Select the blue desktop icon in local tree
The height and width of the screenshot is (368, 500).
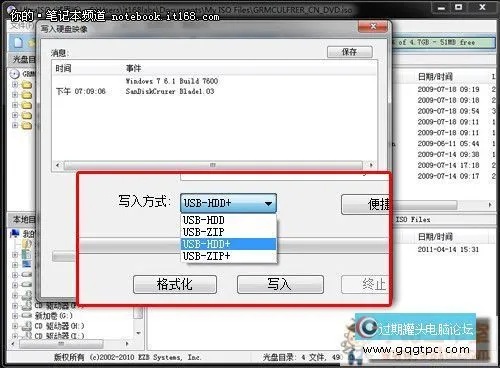coord(27,264)
